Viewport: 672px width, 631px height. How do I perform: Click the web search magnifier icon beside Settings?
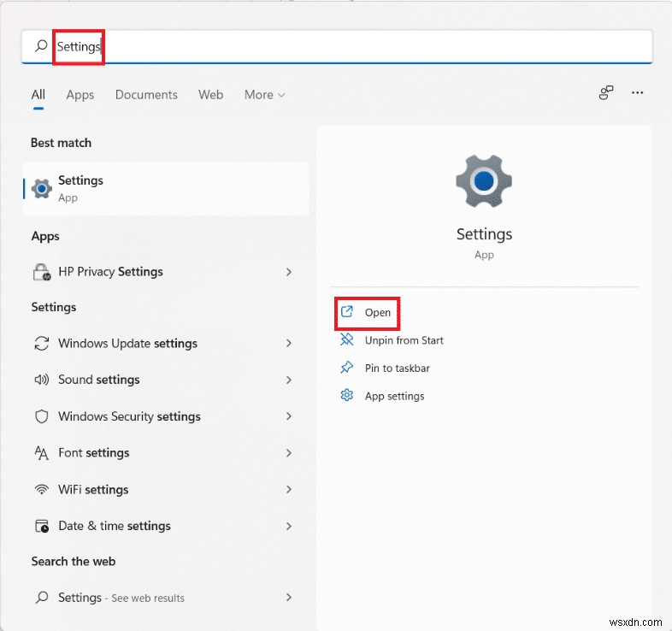[x=42, y=597]
